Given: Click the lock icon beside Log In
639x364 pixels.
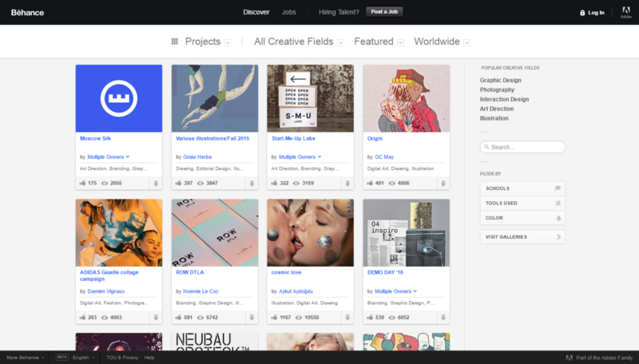Looking at the screenshot, I should 582,13.
